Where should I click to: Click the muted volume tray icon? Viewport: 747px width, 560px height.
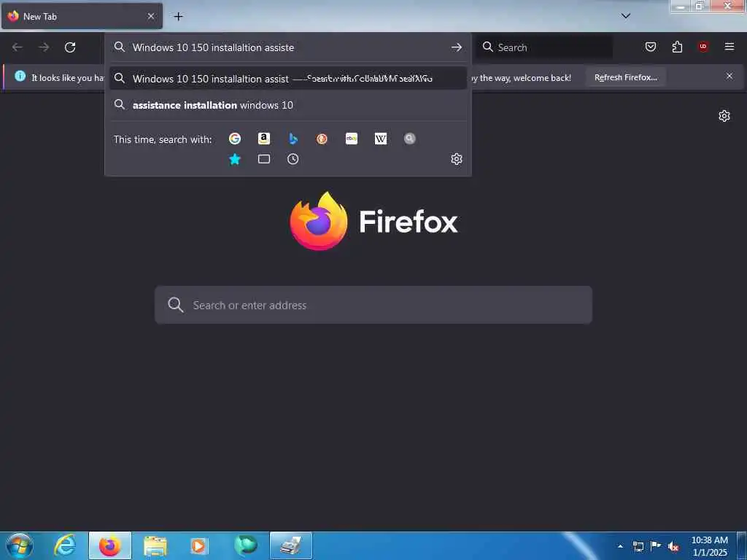(673, 547)
